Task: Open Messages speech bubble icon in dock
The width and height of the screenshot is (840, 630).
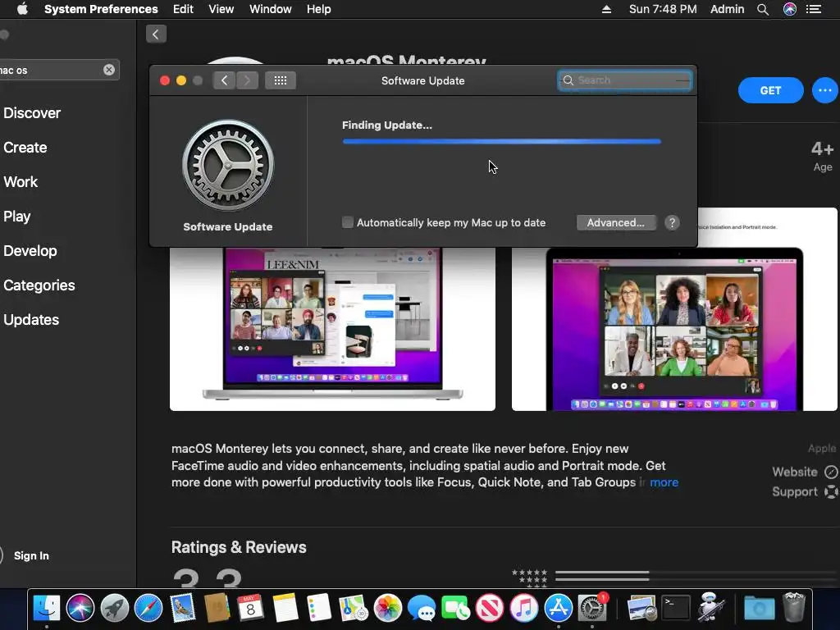Action: click(421, 608)
